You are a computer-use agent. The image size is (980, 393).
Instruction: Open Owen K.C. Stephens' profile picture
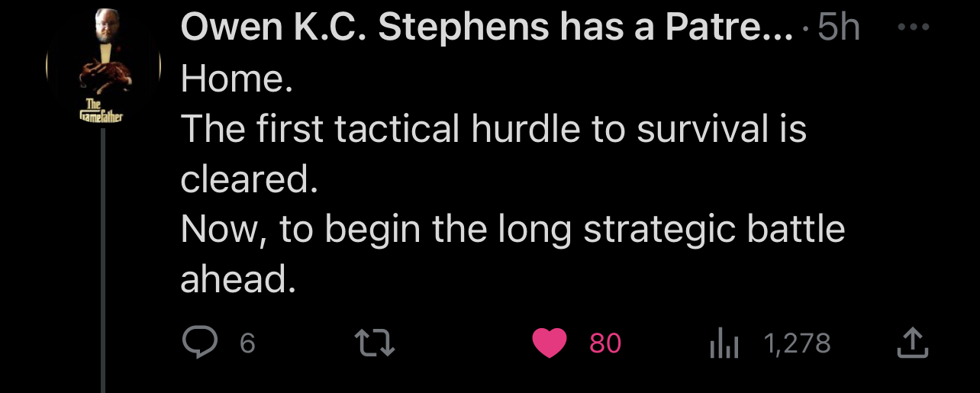tap(104, 63)
